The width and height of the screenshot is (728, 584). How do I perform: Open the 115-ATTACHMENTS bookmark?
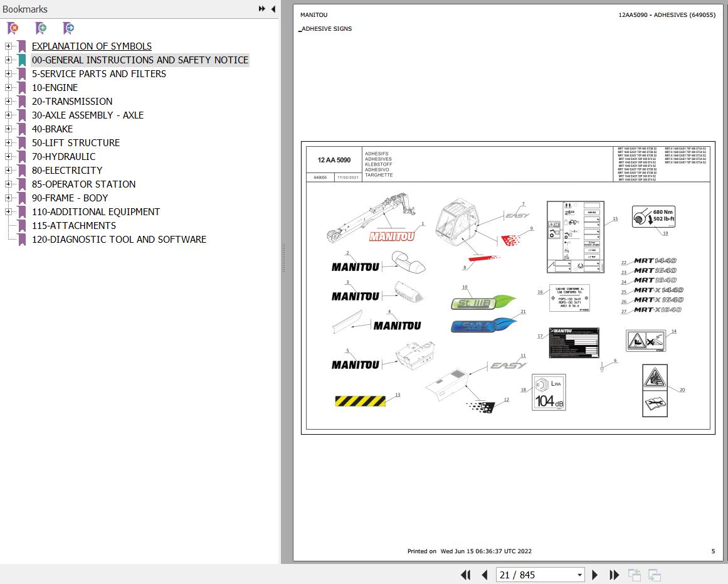[x=74, y=225]
